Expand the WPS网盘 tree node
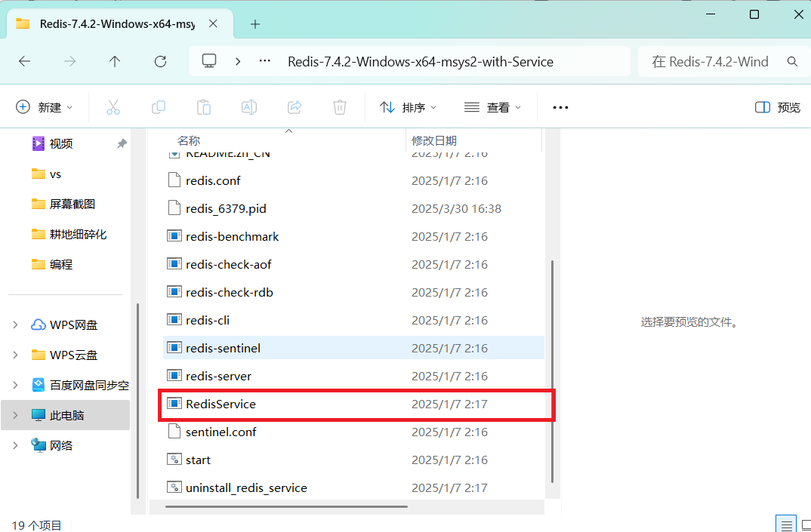 point(15,324)
